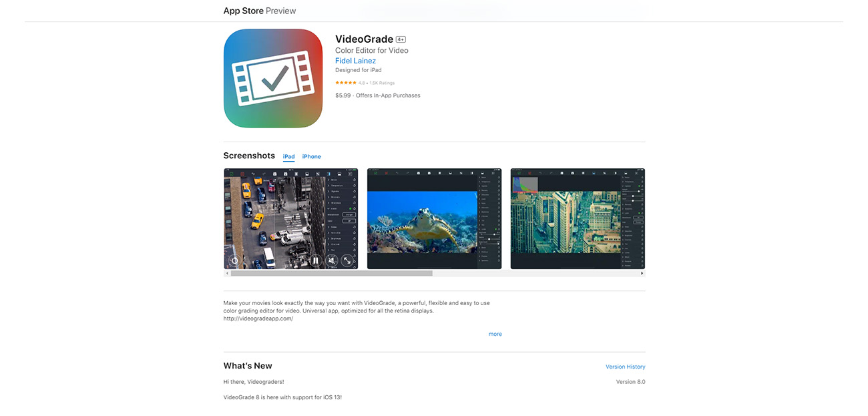Click the pause icon in the first screenshot

coord(315,260)
